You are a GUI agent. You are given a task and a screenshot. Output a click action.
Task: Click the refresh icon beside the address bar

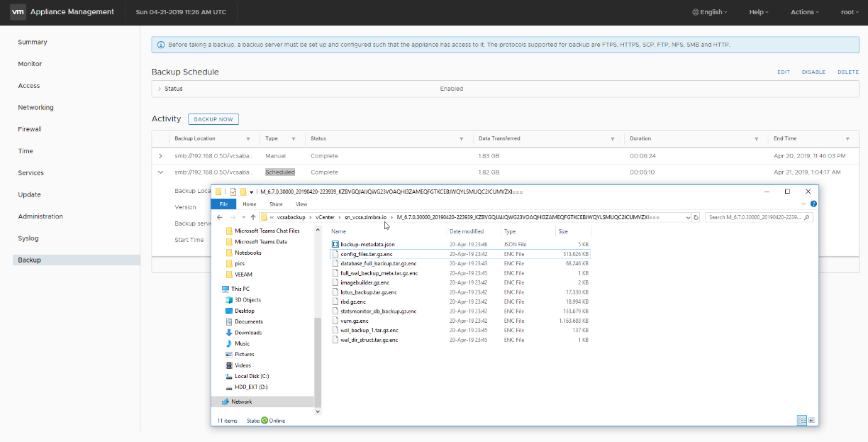(x=696, y=217)
